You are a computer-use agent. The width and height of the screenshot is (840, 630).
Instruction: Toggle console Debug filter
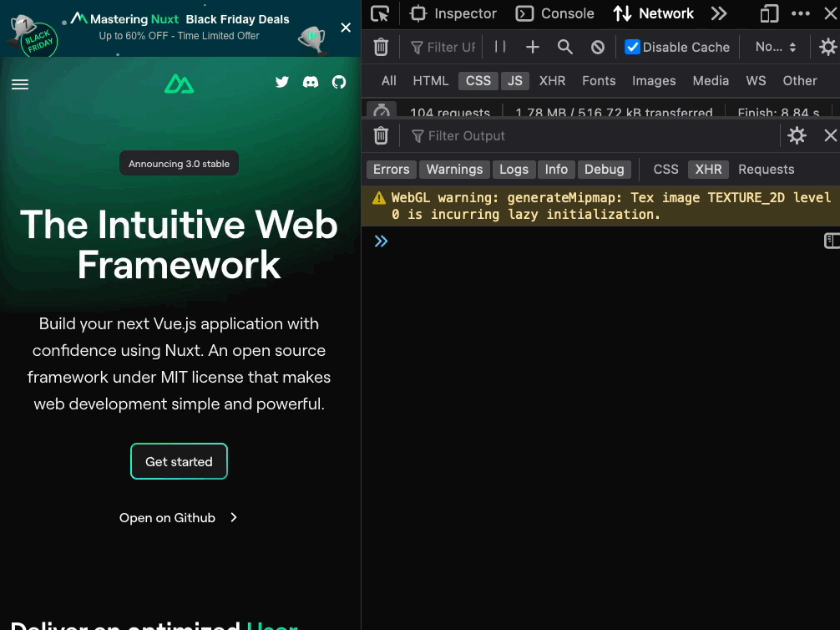(x=605, y=170)
